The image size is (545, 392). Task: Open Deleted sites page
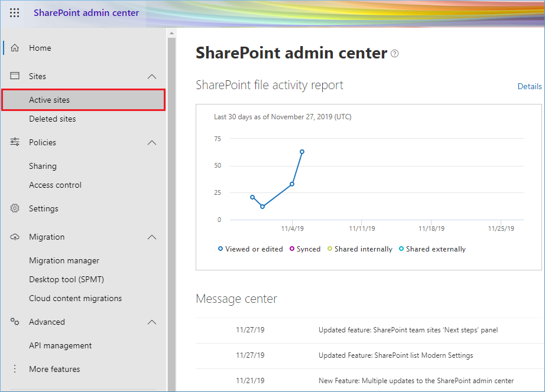(53, 119)
